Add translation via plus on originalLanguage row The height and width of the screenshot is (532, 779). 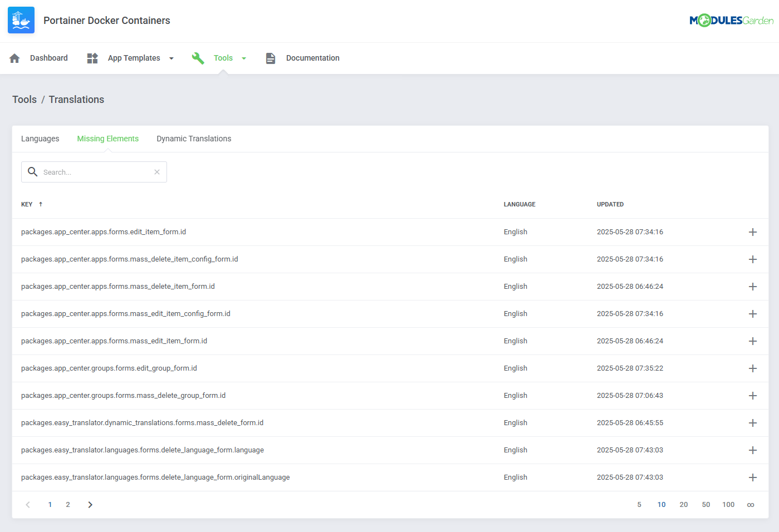pyautogui.click(x=753, y=477)
